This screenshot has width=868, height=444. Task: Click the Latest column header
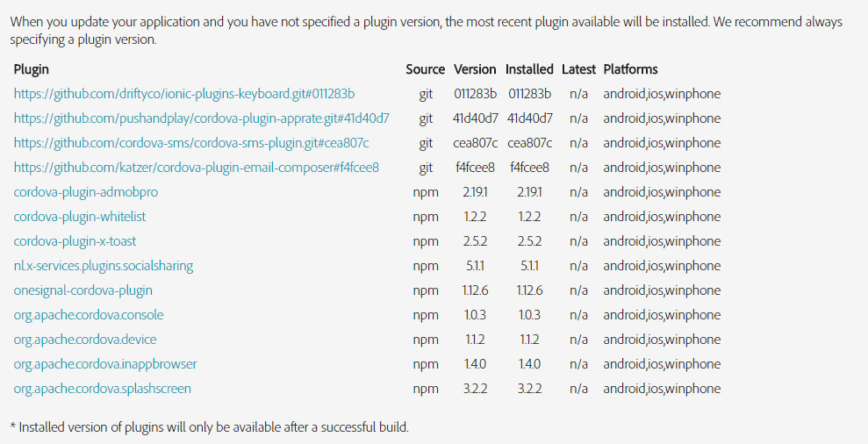578,69
